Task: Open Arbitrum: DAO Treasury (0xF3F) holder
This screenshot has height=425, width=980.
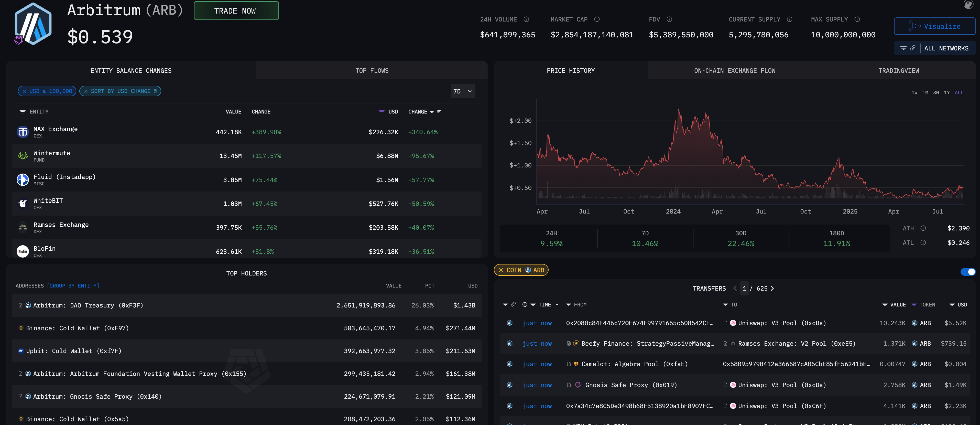Action: pos(88,305)
